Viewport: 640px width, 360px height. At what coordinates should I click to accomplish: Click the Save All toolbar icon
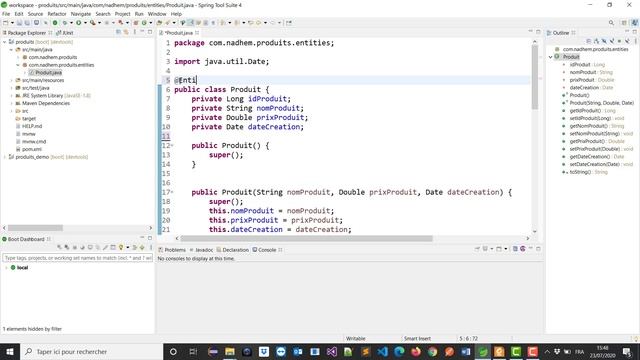click(27, 23)
